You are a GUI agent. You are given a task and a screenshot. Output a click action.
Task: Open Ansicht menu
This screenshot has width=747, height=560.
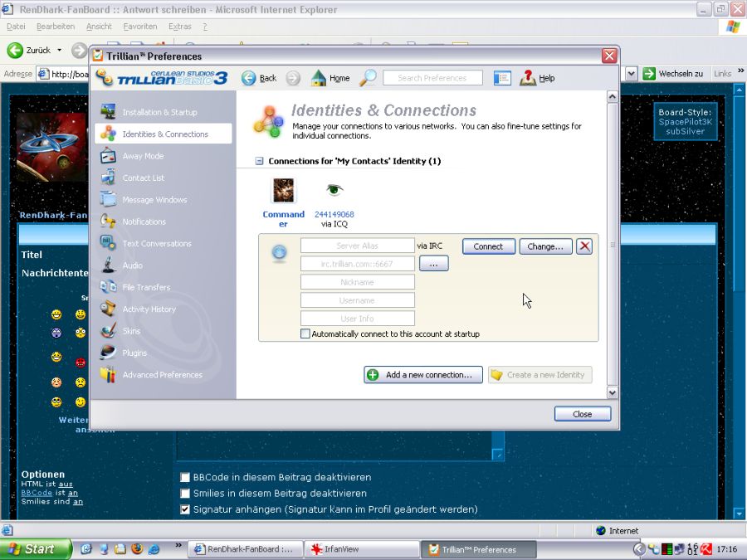click(x=99, y=27)
